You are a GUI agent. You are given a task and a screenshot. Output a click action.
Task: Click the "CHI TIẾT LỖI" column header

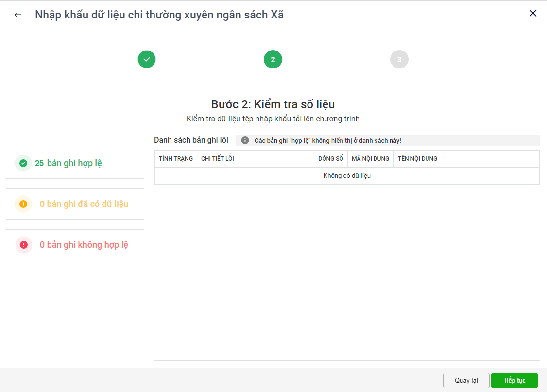218,159
